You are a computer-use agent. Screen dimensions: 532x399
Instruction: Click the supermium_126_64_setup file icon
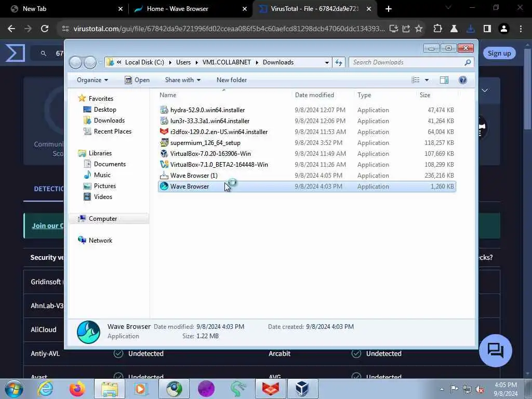tap(164, 142)
